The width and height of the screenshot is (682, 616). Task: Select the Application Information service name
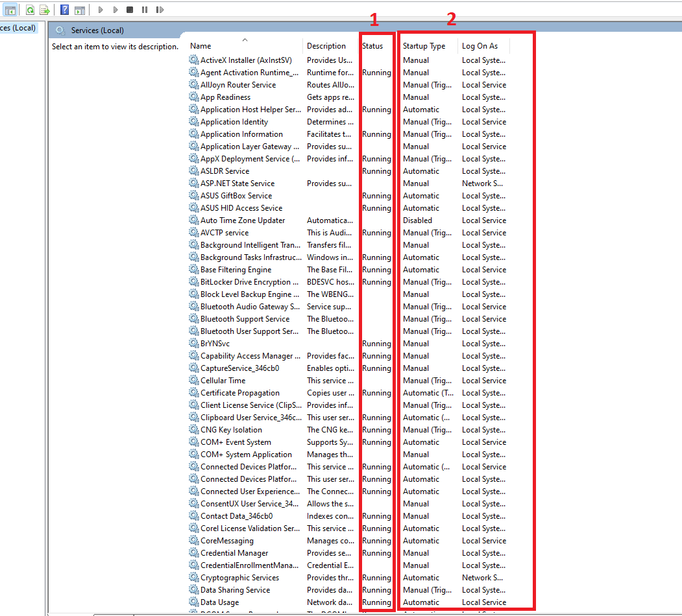[x=241, y=134]
